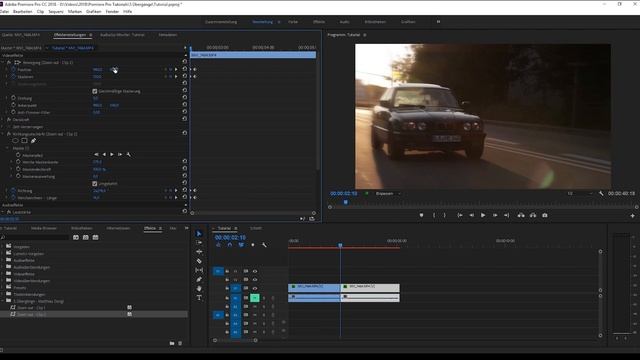Reset the Position parameter
Viewport: 640px width, 360px height.
click(184, 69)
